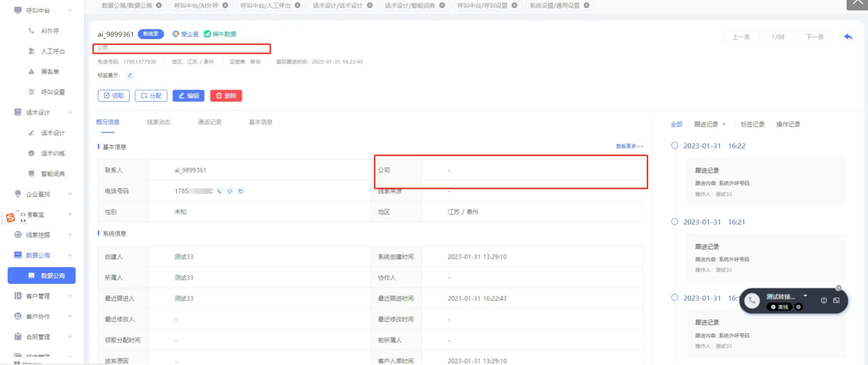
Task: Toggle the 离线 status in the softphone widget
Action: click(x=780, y=307)
